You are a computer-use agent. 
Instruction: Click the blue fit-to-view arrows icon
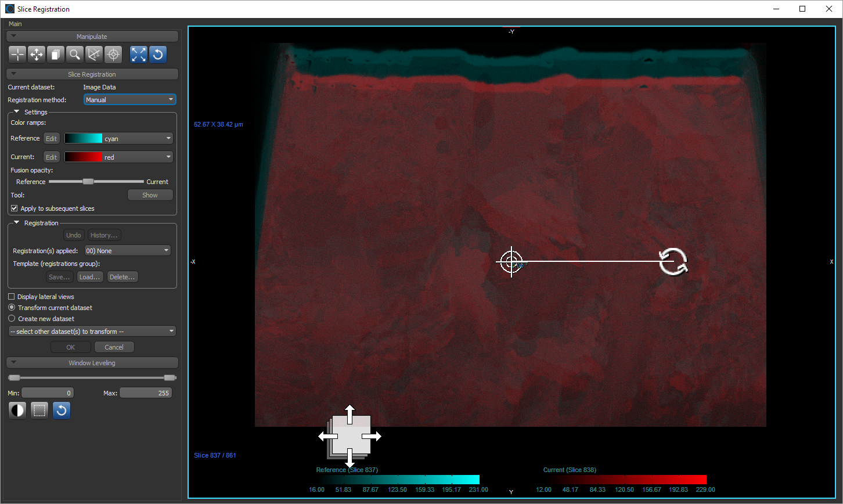click(139, 55)
